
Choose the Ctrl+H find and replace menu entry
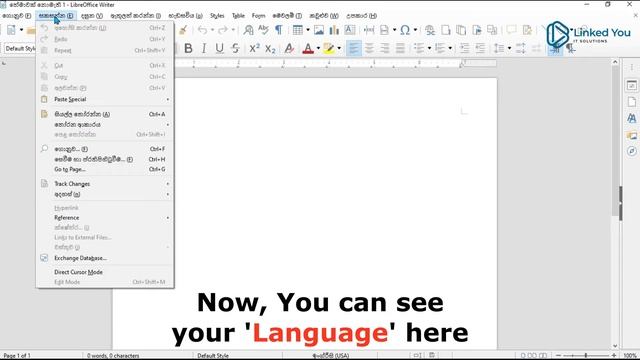[105, 160]
